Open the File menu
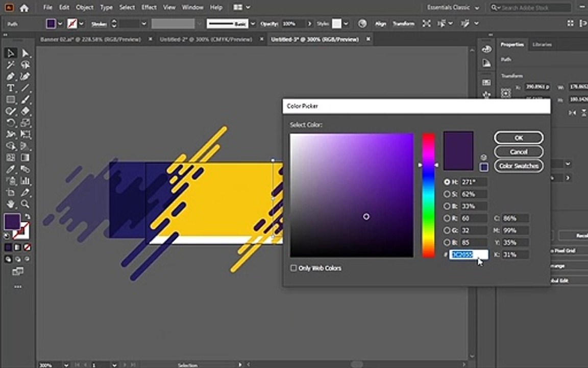Screen dimensions: 588x368 click(47, 8)
